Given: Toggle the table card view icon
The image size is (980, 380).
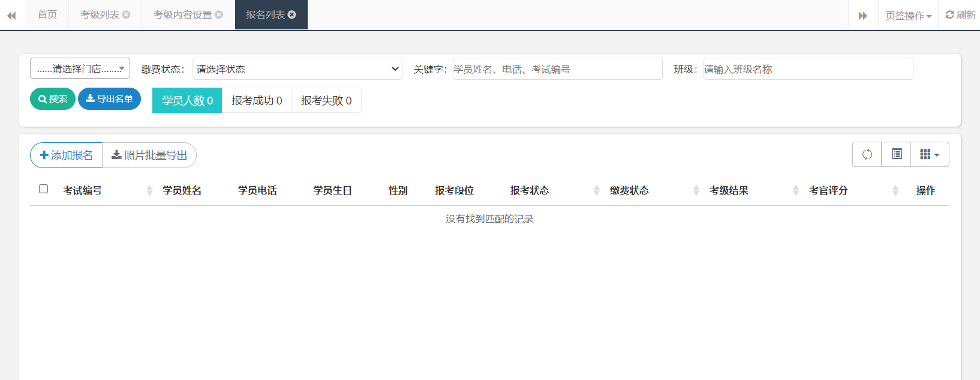Looking at the screenshot, I should [x=896, y=154].
